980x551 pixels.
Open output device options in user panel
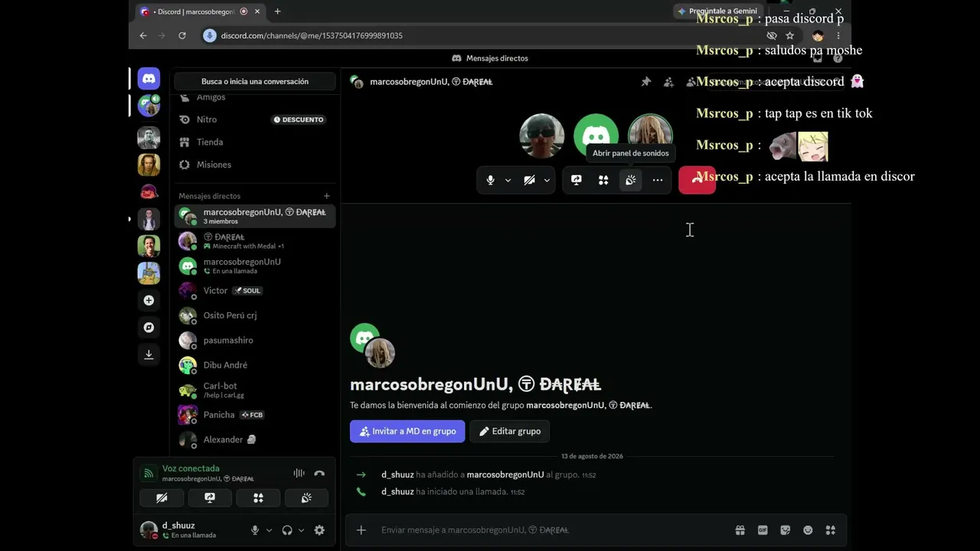coord(301,530)
